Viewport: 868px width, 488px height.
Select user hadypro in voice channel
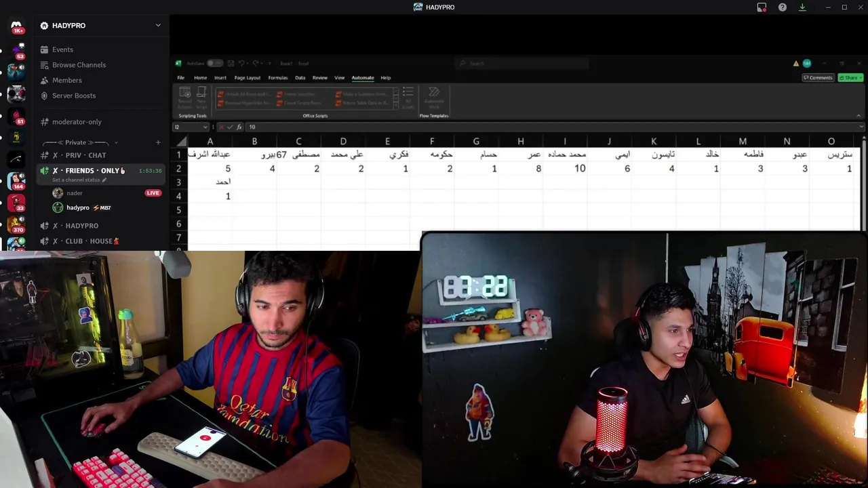coord(78,207)
